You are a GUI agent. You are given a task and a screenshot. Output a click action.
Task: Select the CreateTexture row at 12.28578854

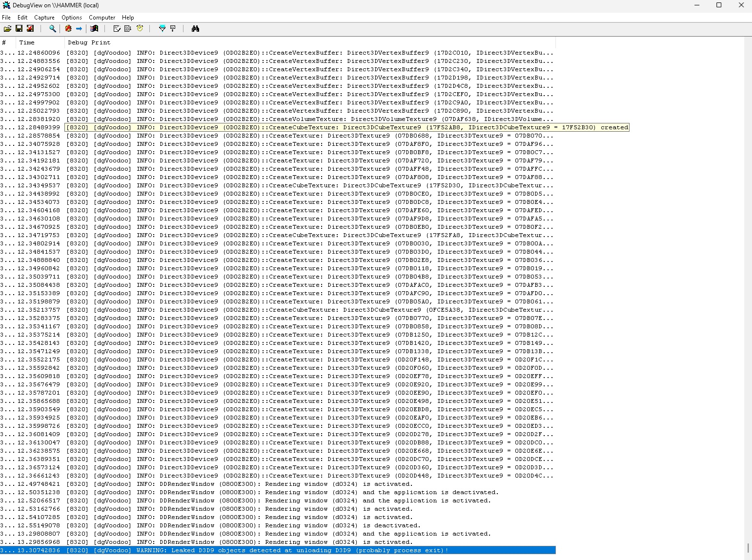[x=278, y=136]
